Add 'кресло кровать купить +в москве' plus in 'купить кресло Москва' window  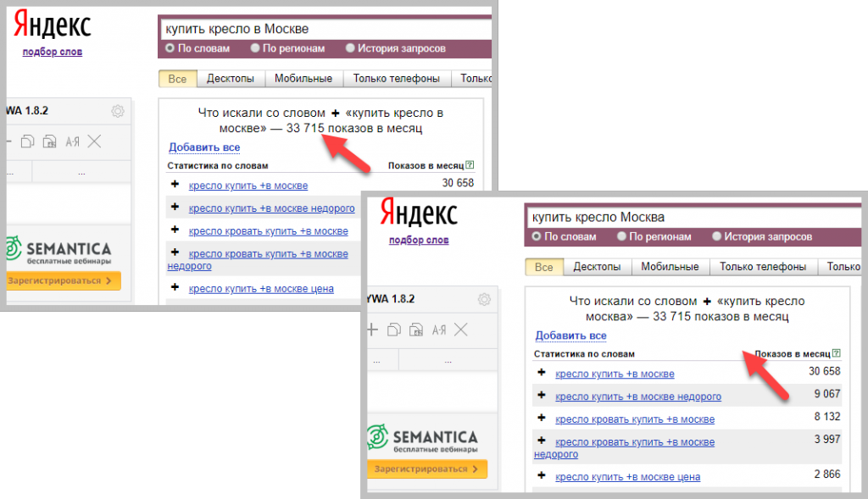542,418
